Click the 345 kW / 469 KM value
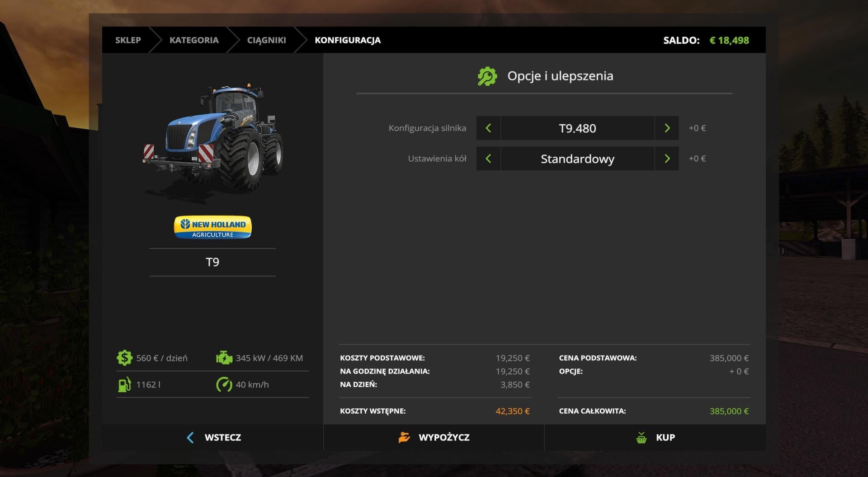Screen dimensions: 868x477 [x=269, y=358]
